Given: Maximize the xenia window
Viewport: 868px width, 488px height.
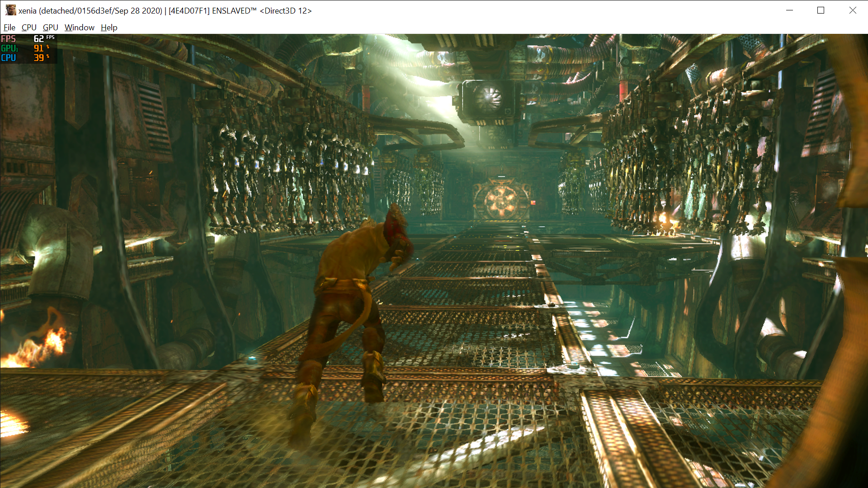Looking at the screenshot, I should 821,10.
